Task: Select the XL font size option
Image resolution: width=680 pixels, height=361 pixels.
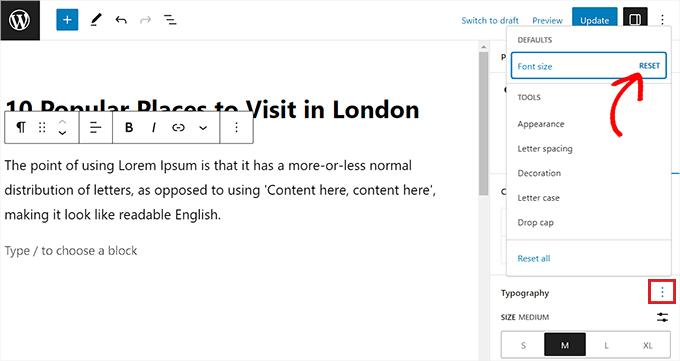Action: pyautogui.click(x=648, y=346)
